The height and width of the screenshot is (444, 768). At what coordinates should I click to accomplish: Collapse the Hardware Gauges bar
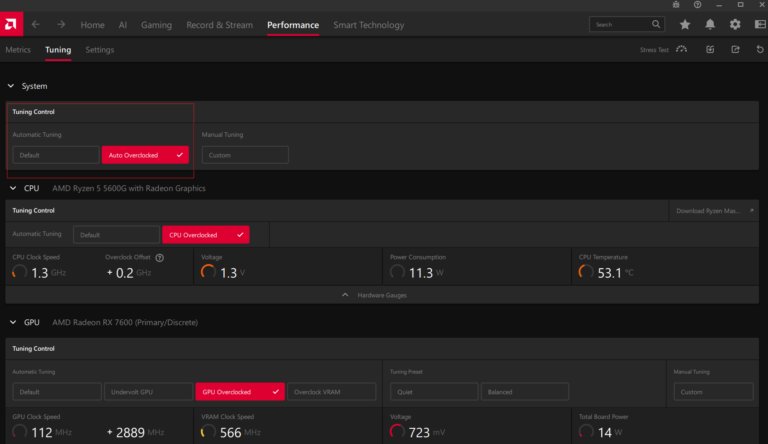pos(382,295)
